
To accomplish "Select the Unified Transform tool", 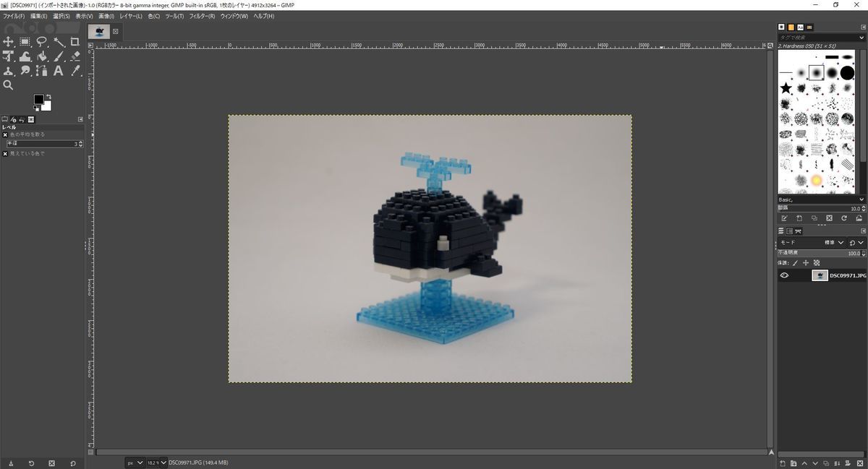I will [x=9, y=56].
